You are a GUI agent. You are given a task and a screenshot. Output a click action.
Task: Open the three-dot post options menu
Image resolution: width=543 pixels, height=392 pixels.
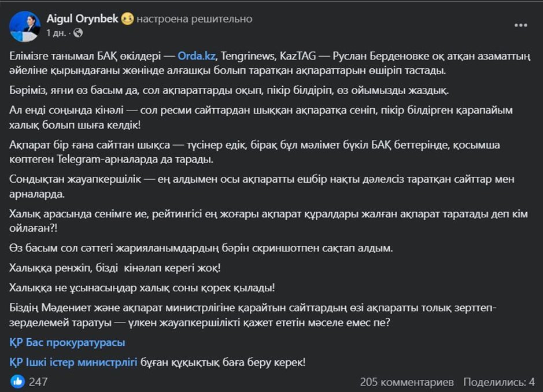(x=520, y=25)
